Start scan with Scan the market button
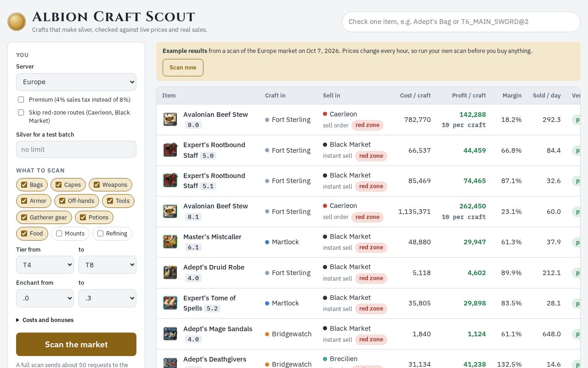The height and width of the screenshot is (368, 588). (76, 345)
